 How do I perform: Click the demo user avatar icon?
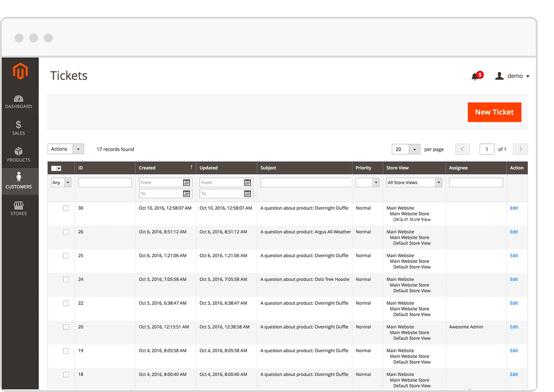point(500,76)
